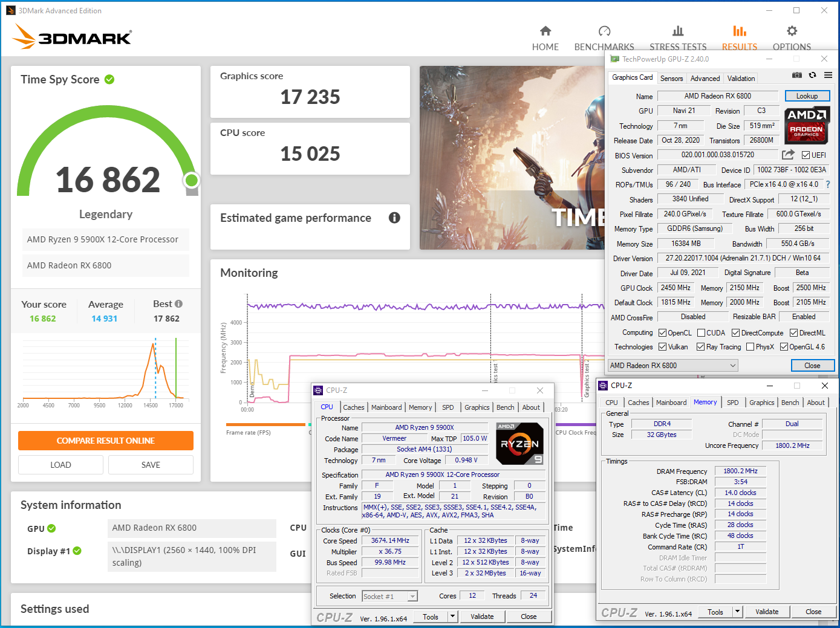Click the Graphics score value 17 235
840x628 pixels.
(310, 97)
